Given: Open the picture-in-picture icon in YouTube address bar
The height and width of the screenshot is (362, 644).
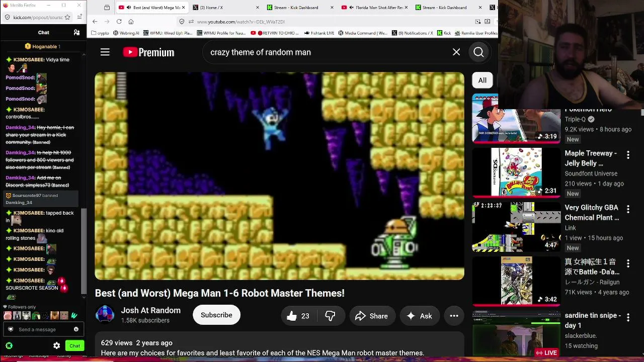Looking at the screenshot, I should point(477,22).
